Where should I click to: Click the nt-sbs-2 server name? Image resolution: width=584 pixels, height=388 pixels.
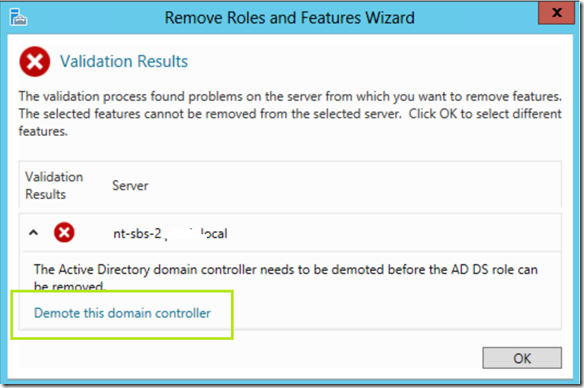[170, 233]
